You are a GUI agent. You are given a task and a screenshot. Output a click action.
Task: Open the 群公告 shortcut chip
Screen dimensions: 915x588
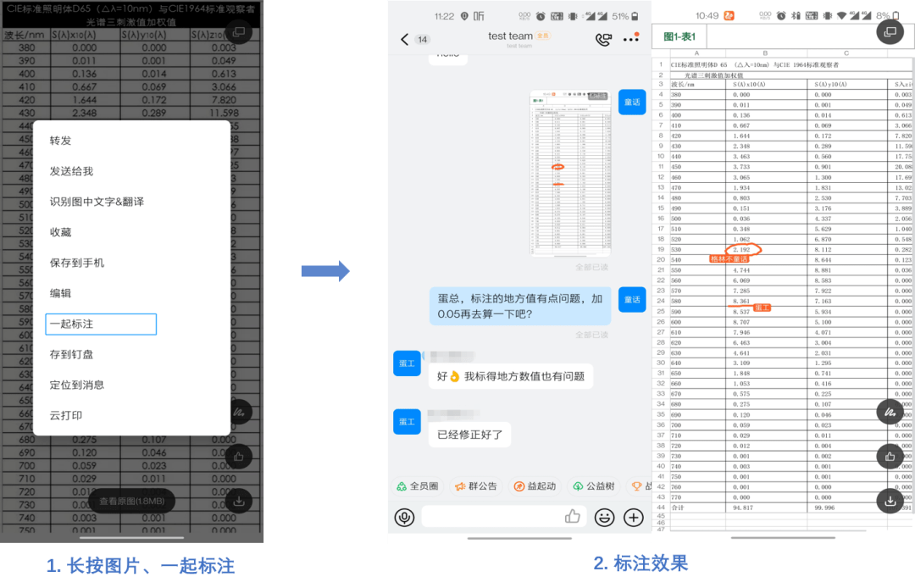[x=476, y=486]
